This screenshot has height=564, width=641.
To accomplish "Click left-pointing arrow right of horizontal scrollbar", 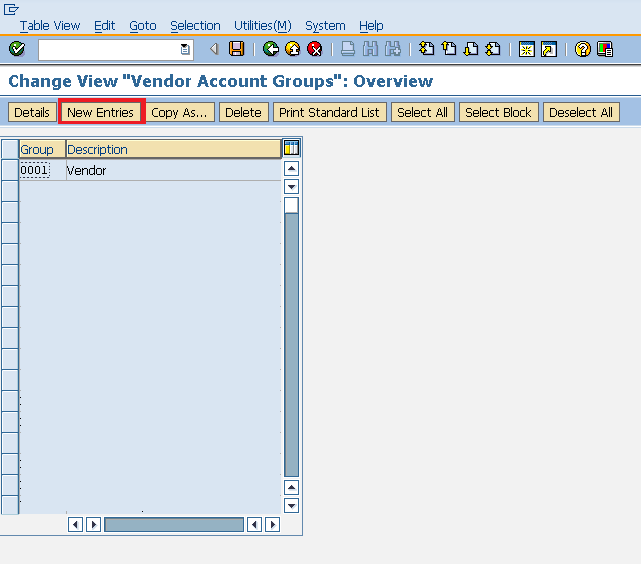I will tap(254, 524).
